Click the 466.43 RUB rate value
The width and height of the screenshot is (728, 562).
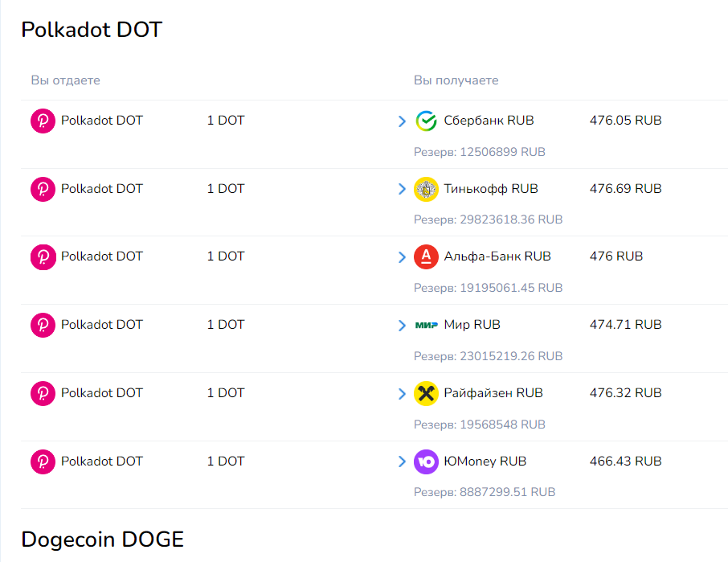(x=625, y=461)
